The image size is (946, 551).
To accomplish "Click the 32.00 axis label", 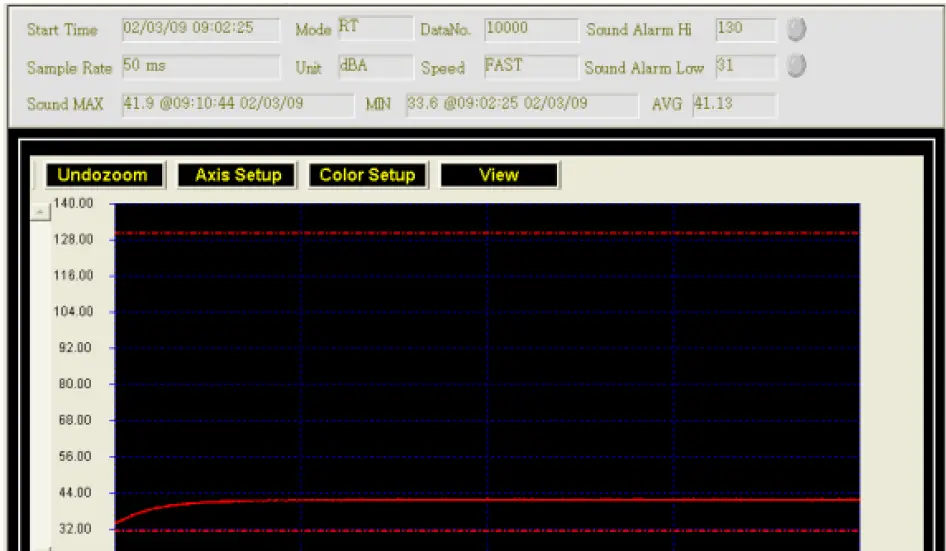I will 75,529.
